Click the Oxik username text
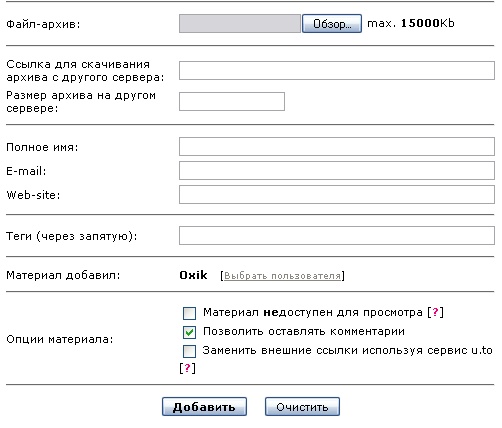Screen dimensions: 502x428 tap(193, 275)
